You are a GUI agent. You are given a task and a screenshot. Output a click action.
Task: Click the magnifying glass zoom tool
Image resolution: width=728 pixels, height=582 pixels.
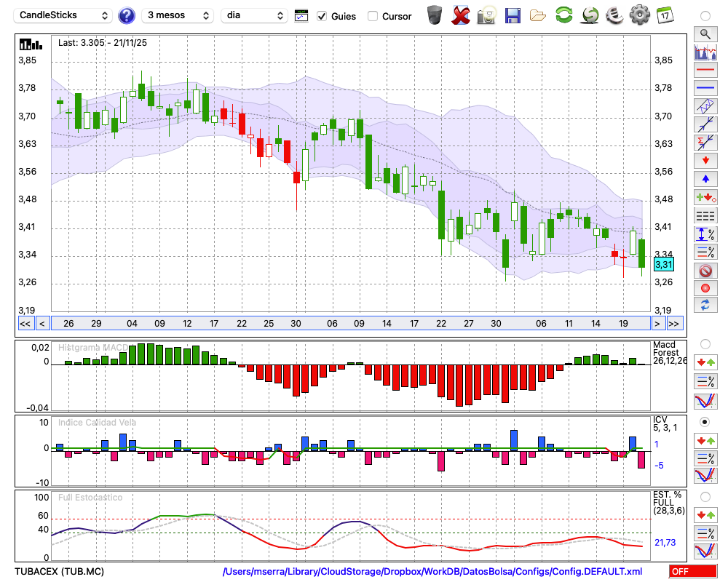click(x=705, y=34)
